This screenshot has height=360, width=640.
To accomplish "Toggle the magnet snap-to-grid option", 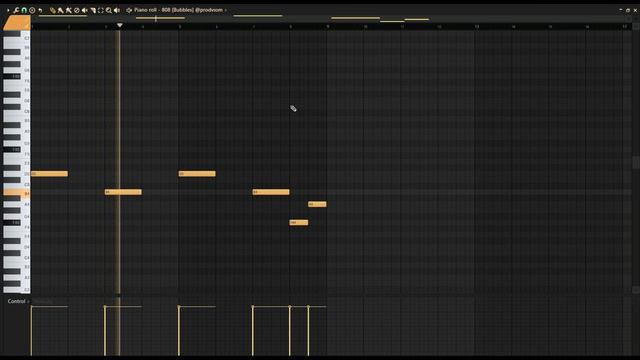I will 24,10.
